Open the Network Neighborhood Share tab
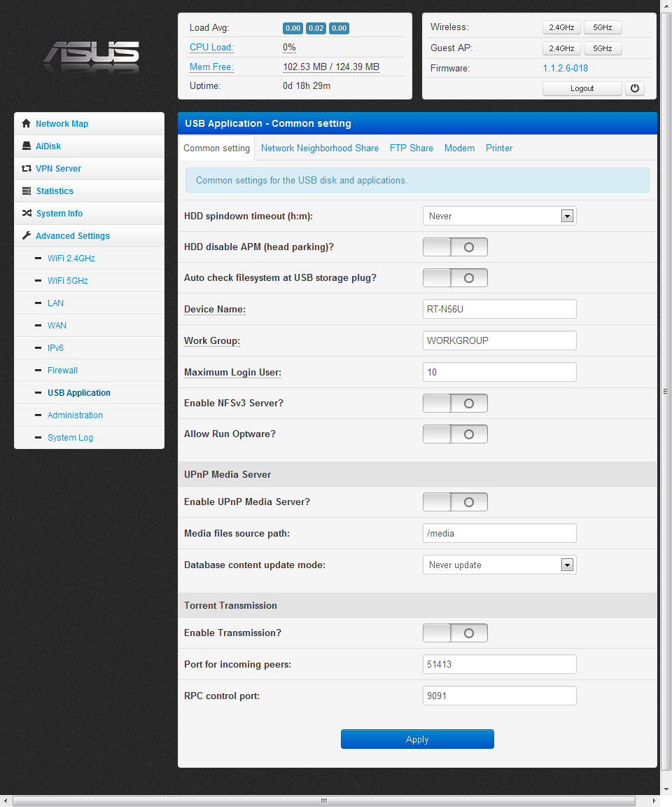The image size is (672, 807). 319,149
